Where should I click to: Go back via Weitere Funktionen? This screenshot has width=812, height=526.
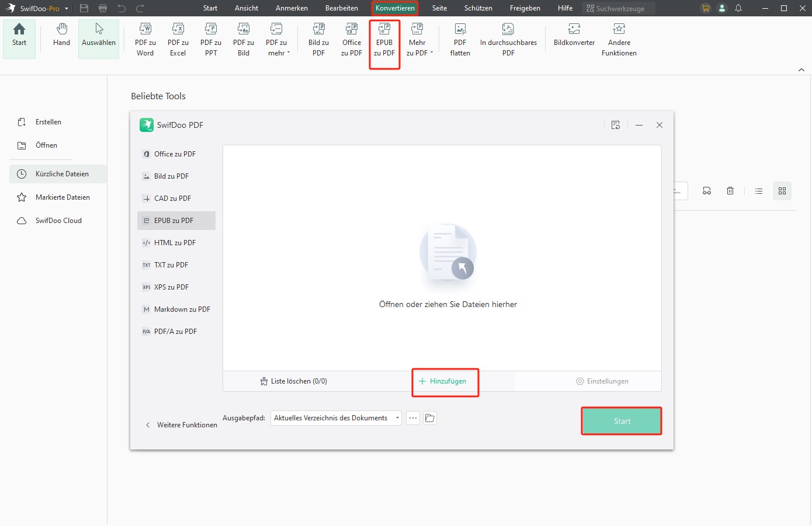coord(181,425)
